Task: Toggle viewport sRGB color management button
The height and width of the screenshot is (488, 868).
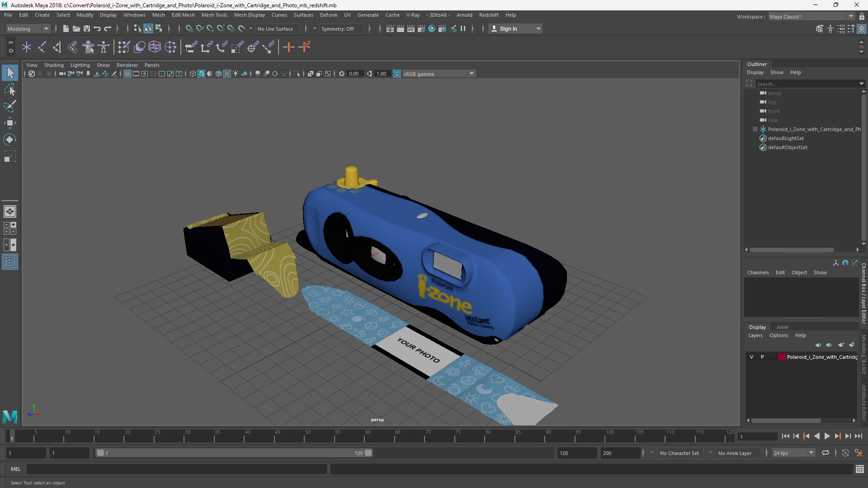Action: coord(397,74)
